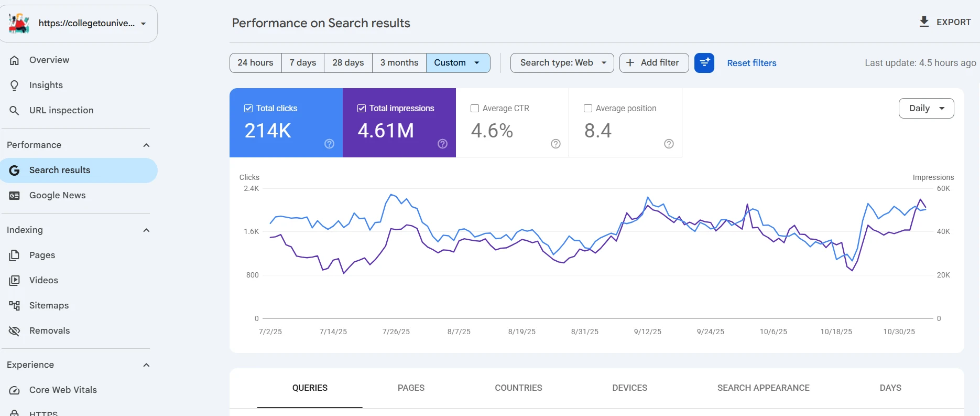This screenshot has width=980, height=416.
Task: Click the URL inspection magnifier icon
Action: point(15,110)
